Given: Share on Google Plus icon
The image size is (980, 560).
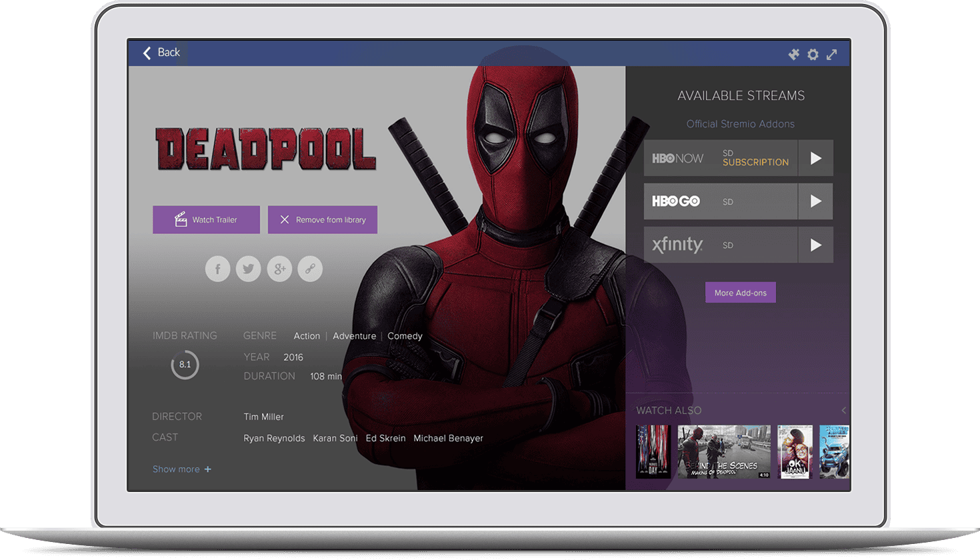Looking at the screenshot, I should 279,269.
